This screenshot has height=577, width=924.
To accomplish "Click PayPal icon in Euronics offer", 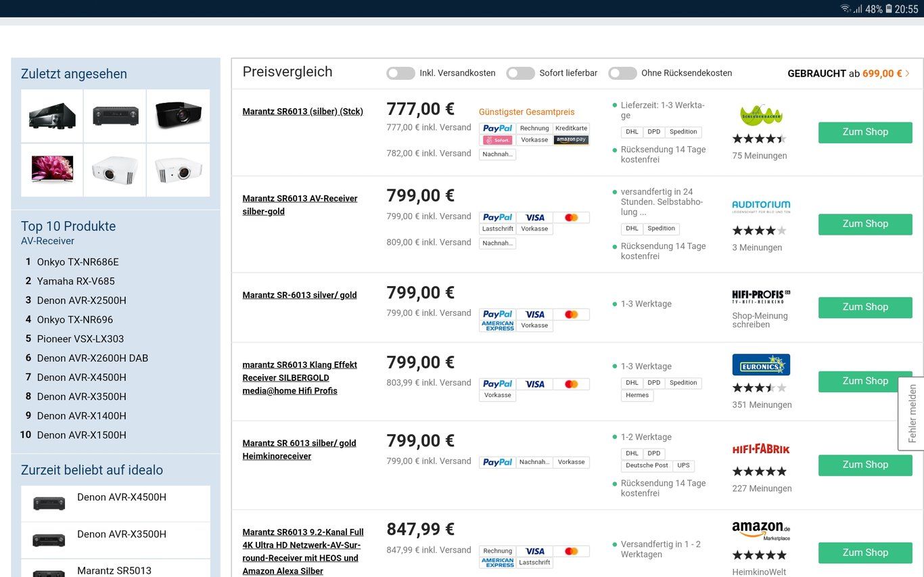I will click(497, 384).
